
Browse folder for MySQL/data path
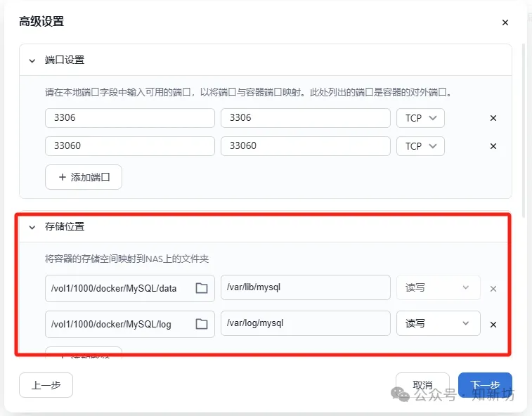coord(202,288)
